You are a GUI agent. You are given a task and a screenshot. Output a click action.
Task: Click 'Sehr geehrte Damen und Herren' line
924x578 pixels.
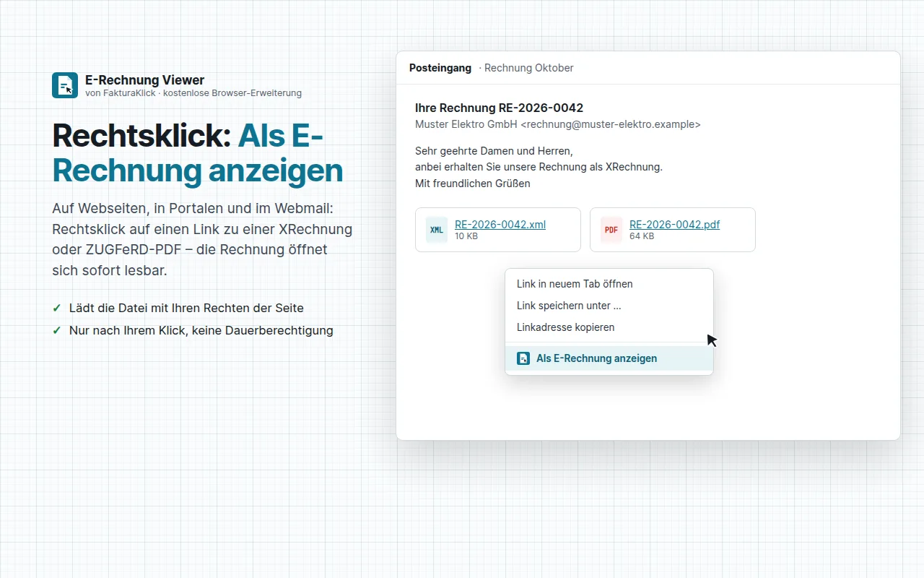[x=494, y=151]
